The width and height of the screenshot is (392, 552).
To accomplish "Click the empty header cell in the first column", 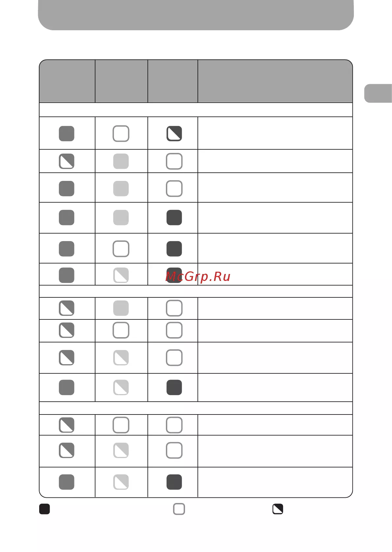I will click(x=67, y=81).
